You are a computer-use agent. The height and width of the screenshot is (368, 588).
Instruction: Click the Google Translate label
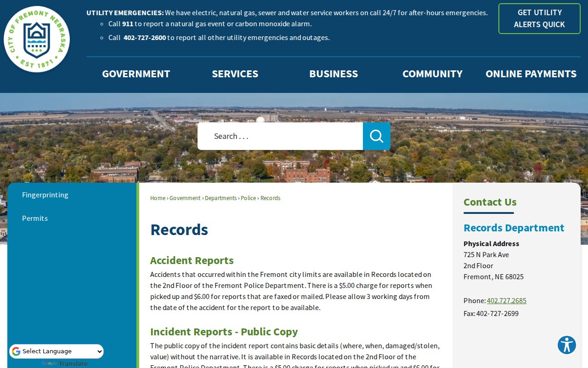pyautogui.click(x=64, y=364)
